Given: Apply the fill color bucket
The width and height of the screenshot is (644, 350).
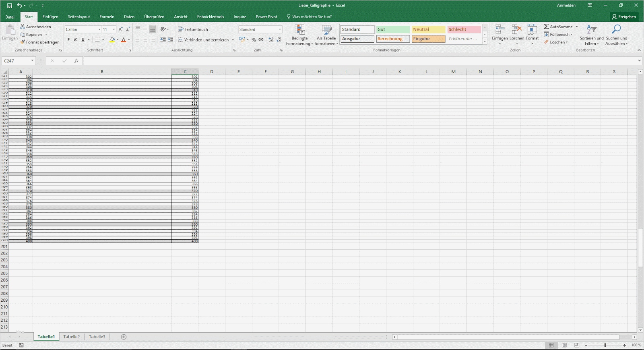Looking at the screenshot, I should click(x=112, y=39).
